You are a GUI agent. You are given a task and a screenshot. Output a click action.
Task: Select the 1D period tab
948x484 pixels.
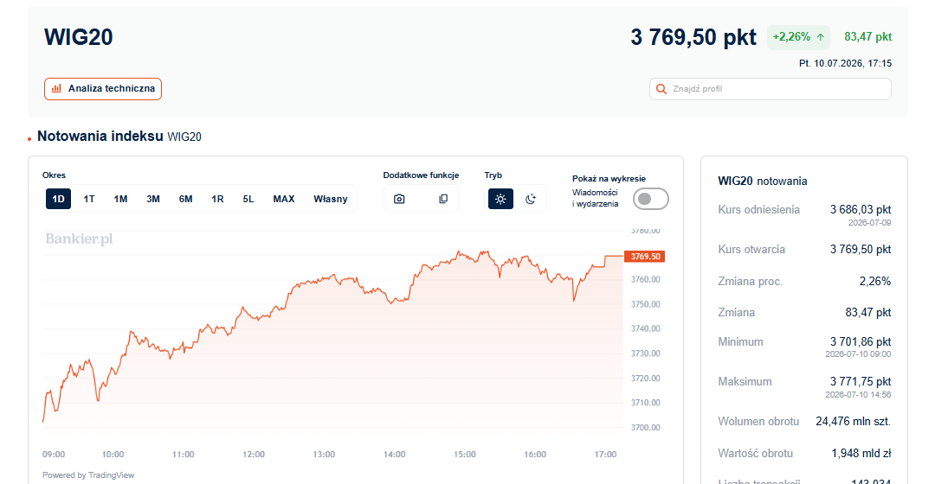coord(58,199)
